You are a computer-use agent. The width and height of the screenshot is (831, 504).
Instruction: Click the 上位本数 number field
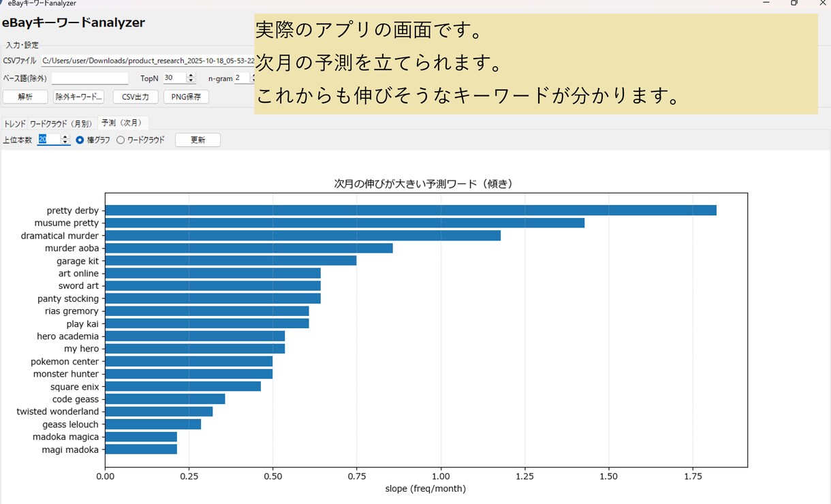point(49,140)
